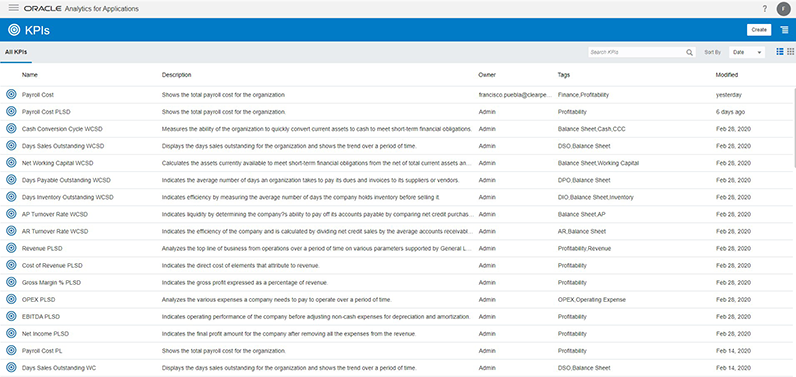The height and width of the screenshot is (377, 796).
Task: Open the user profile avatar
Action: coord(783,9)
